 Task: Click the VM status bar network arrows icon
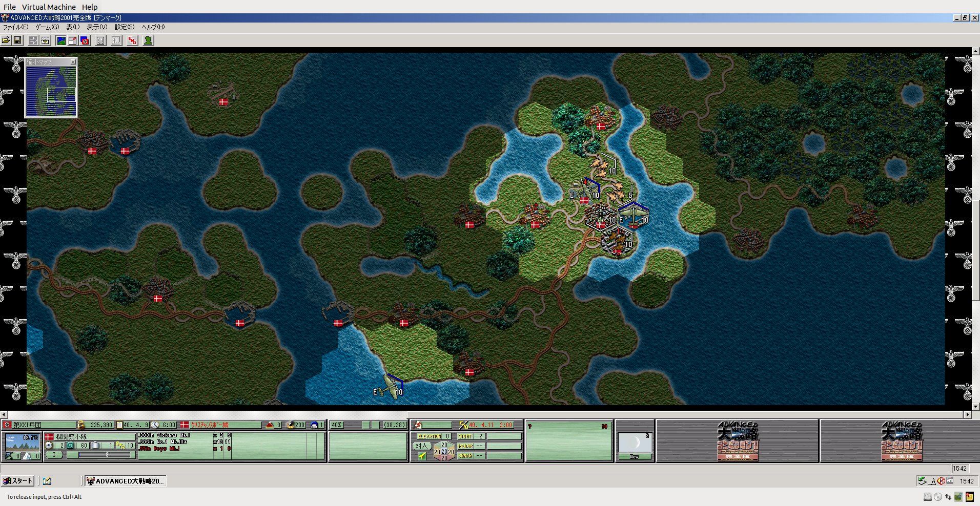coord(948,497)
